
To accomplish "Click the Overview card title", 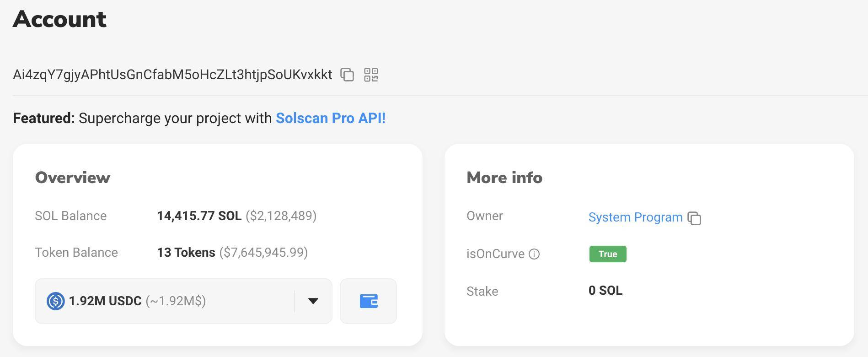I will pyautogui.click(x=73, y=178).
